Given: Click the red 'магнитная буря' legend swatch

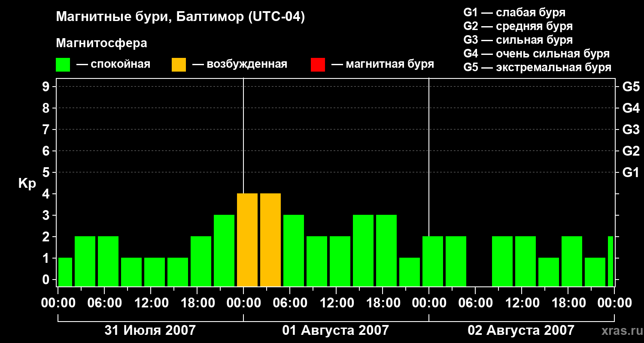Looking at the screenshot, I should tap(318, 65).
